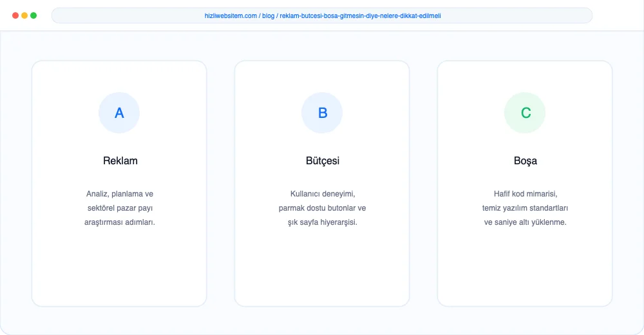Click the yellow minimize window dot
This screenshot has height=335, width=644.
[24, 15]
